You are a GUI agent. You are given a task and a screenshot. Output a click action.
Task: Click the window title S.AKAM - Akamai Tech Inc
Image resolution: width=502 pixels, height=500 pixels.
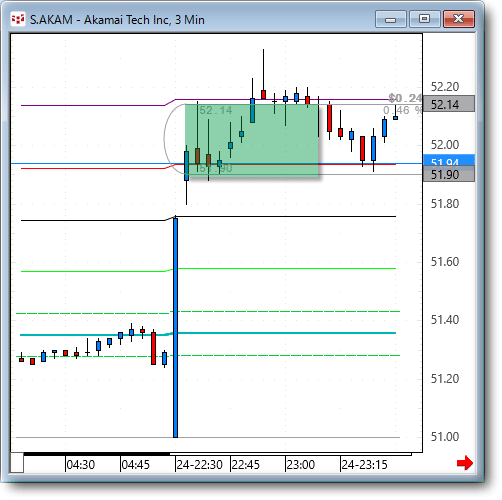[117, 20]
